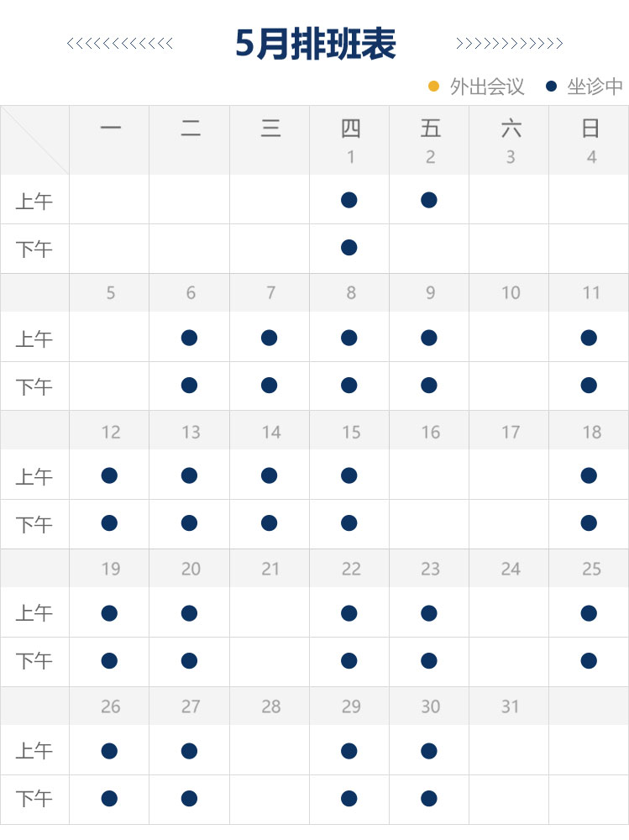Select the May 23 morning clinic dot
The width and height of the screenshot is (629, 840).
(429, 613)
